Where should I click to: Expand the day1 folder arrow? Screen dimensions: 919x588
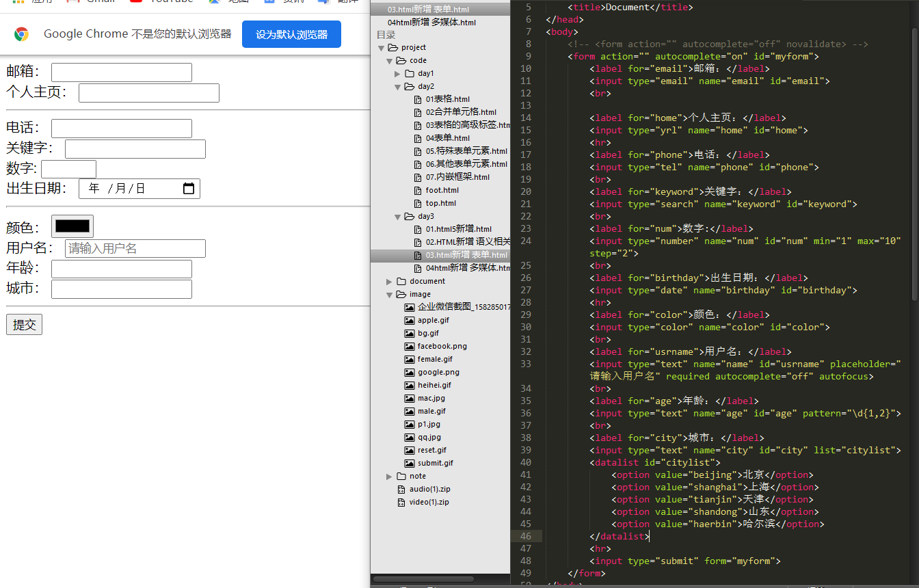[397, 74]
